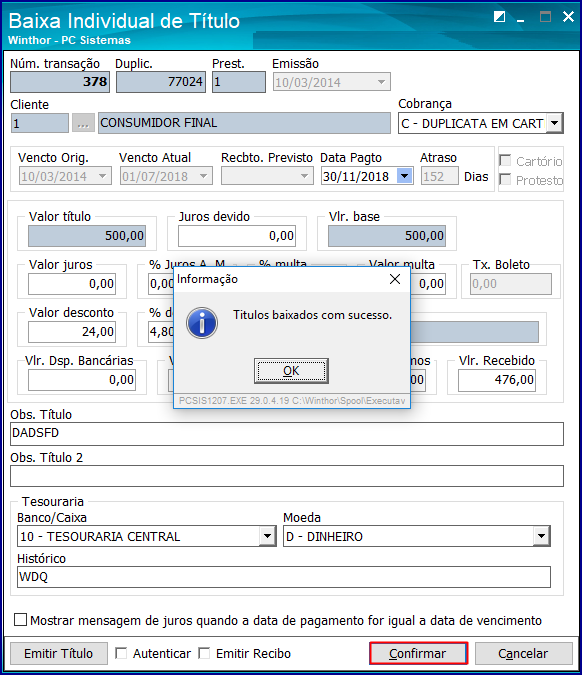Click the Cancelar button
The height and width of the screenshot is (675, 582).
pos(523,653)
